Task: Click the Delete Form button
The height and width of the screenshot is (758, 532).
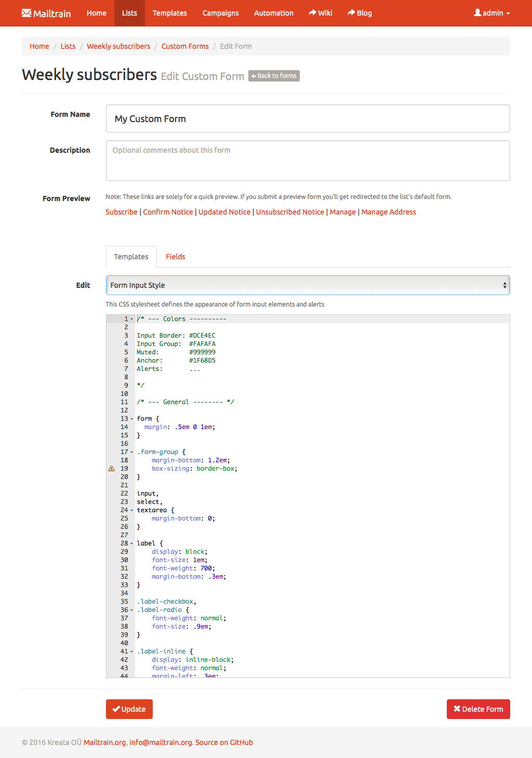Action: (x=478, y=709)
